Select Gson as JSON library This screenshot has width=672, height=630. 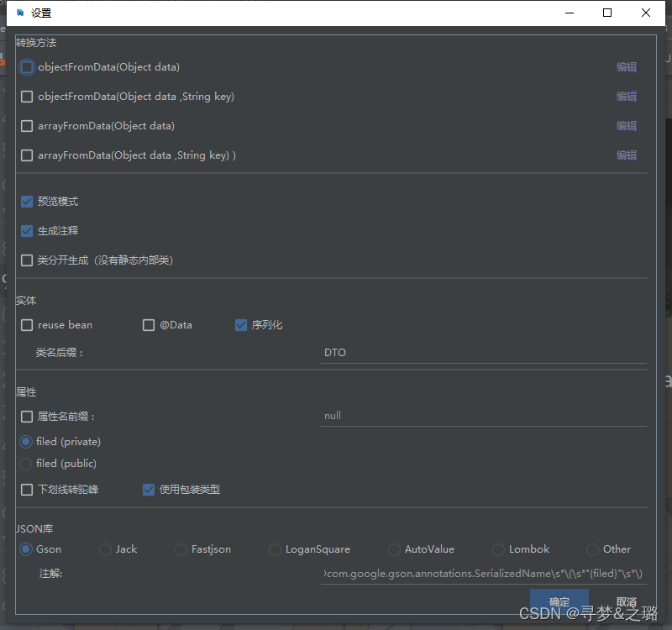pos(26,549)
